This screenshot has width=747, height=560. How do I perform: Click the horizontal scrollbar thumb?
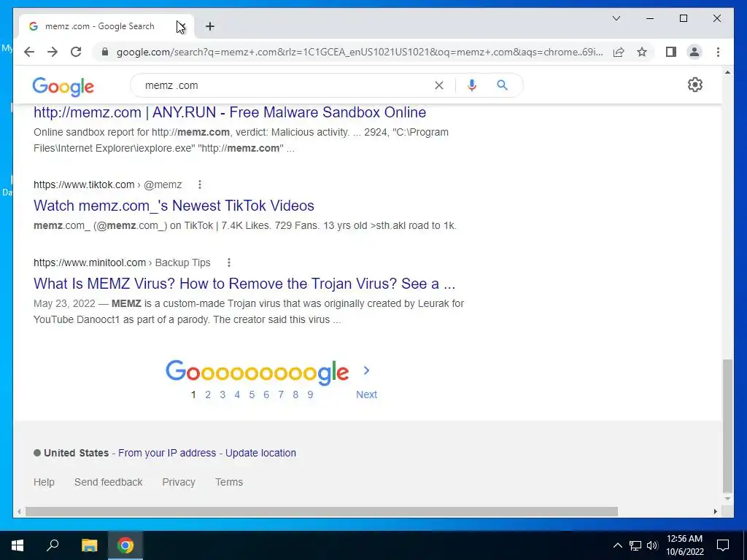point(322,511)
